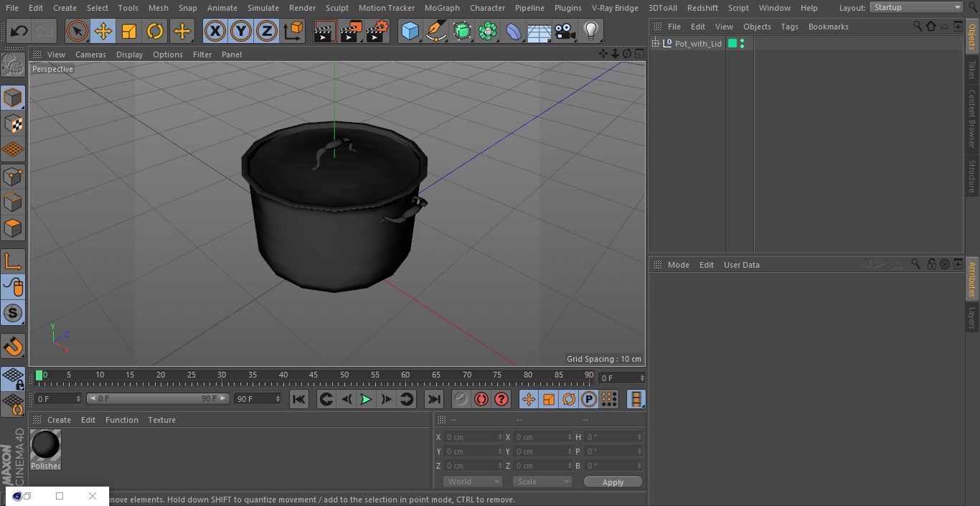Viewport: 980px width, 506px height.
Task: Switch to the Content Browser tab
Action: (x=972, y=118)
